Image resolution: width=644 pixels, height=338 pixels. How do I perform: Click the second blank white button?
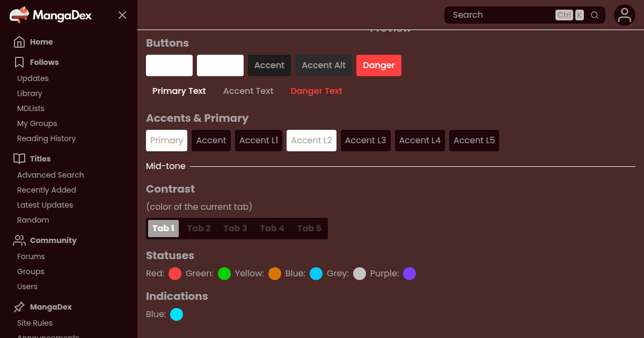pyautogui.click(x=220, y=65)
